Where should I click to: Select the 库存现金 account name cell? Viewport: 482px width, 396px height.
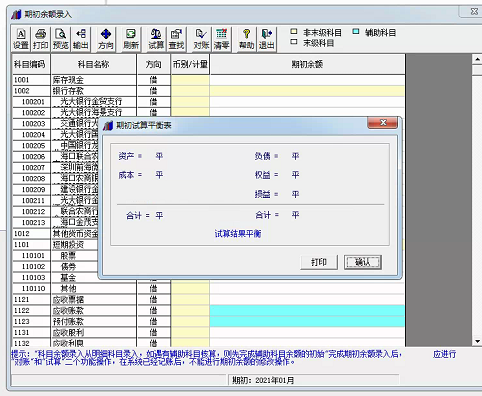click(94, 80)
